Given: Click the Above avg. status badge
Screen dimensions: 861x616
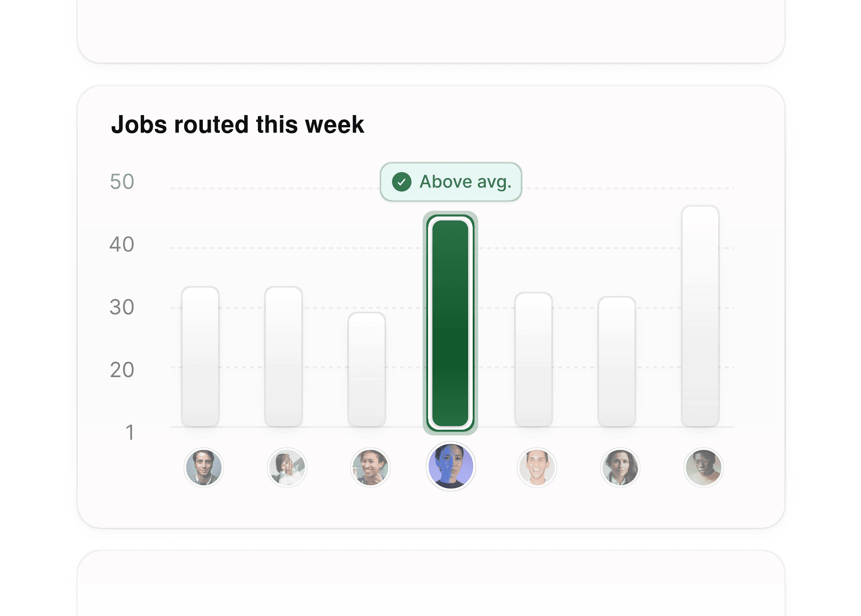Looking at the screenshot, I should tap(450, 181).
